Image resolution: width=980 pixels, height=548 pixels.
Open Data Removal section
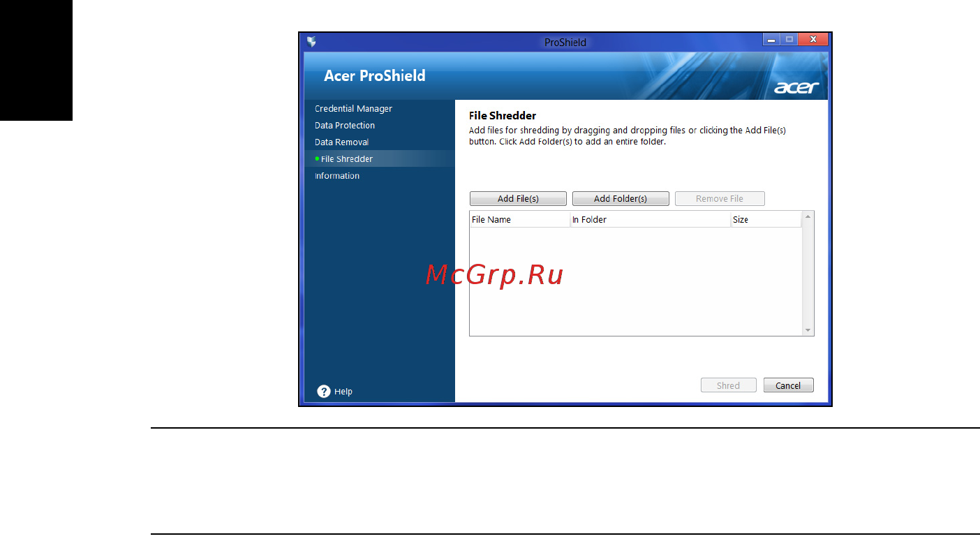click(x=341, y=142)
